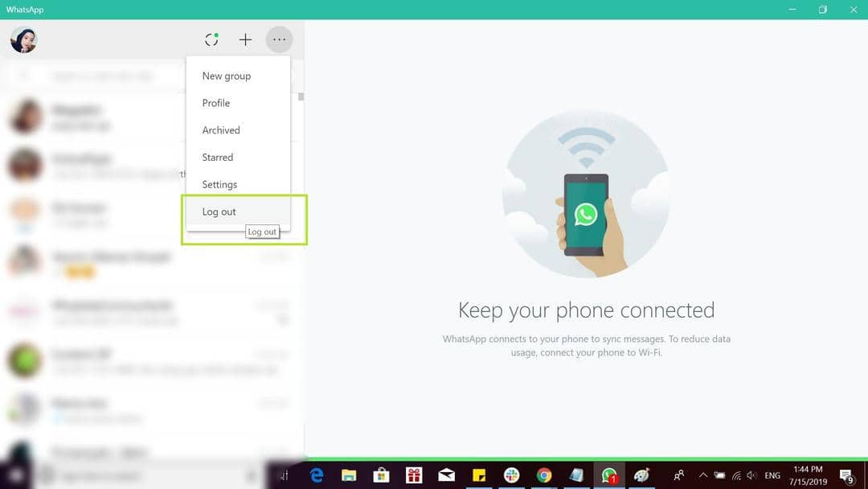Open the Status updates icon
The width and height of the screenshot is (868, 489).
tap(211, 39)
